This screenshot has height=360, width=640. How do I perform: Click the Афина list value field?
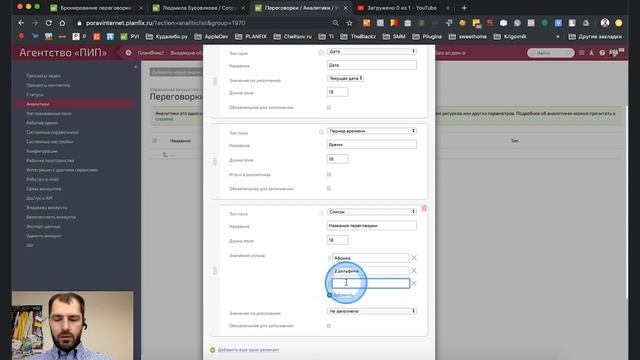[370, 258]
